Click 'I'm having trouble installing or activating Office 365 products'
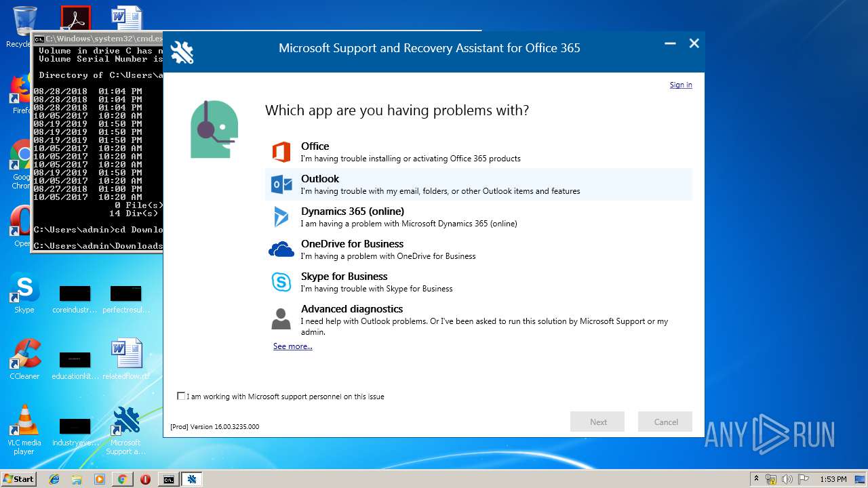868x488 pixels. [411, 159]
